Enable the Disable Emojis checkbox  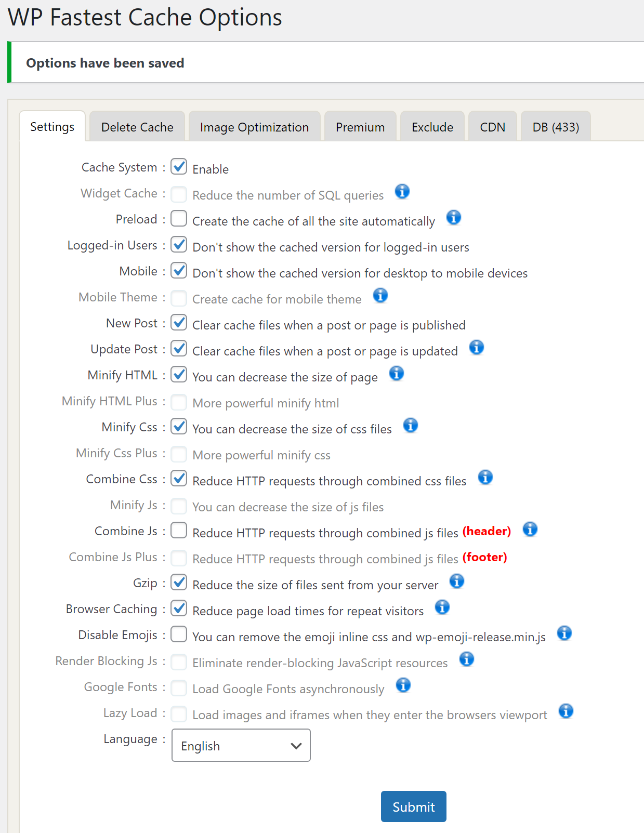tap(179, 634)
